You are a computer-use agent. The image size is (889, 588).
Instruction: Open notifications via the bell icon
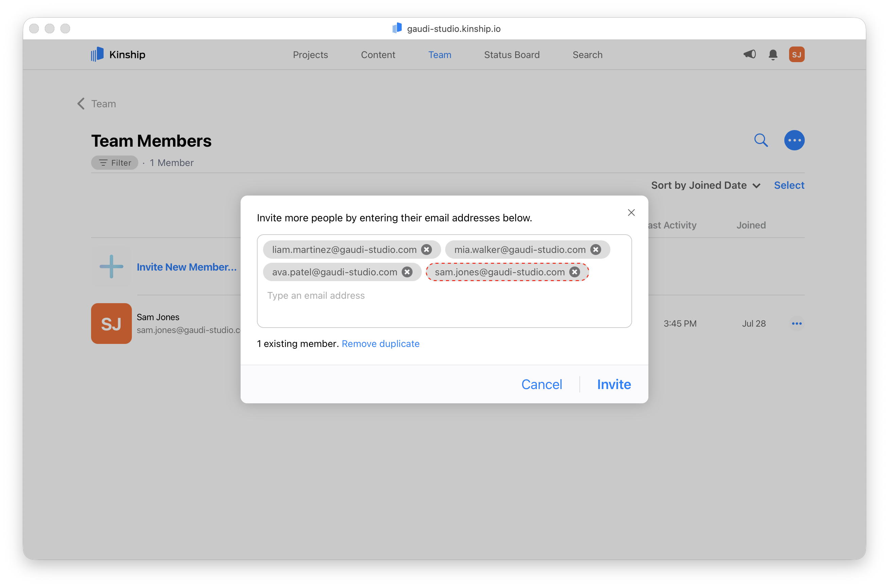[x=773, y=54]
